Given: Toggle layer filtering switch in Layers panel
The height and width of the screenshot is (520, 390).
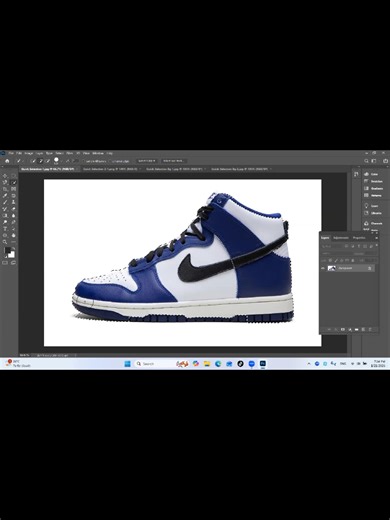Looking at the screenshot, I should point(377,245).
